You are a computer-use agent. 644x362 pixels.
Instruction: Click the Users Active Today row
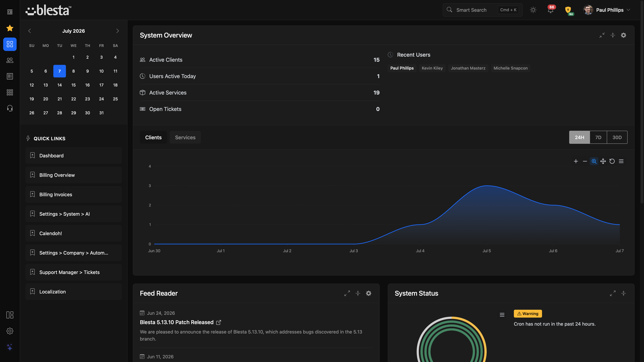pyautogui.click(x=259, y=76)
